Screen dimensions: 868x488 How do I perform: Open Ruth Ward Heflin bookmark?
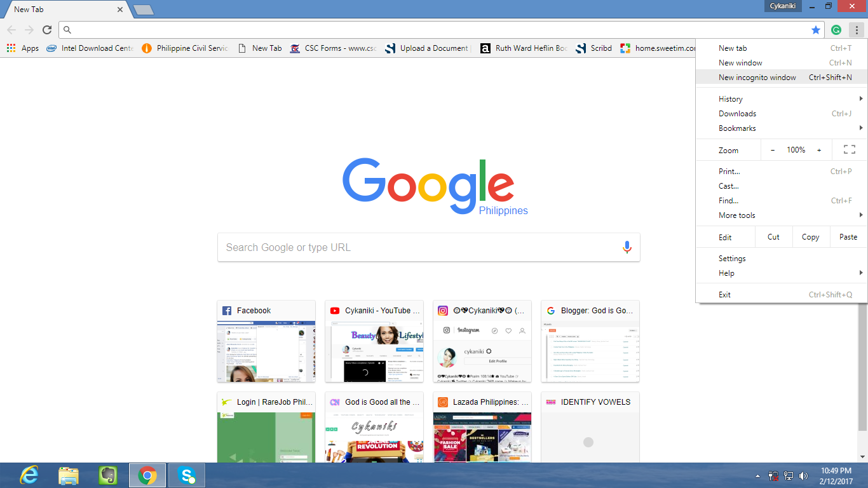point(524,48)
